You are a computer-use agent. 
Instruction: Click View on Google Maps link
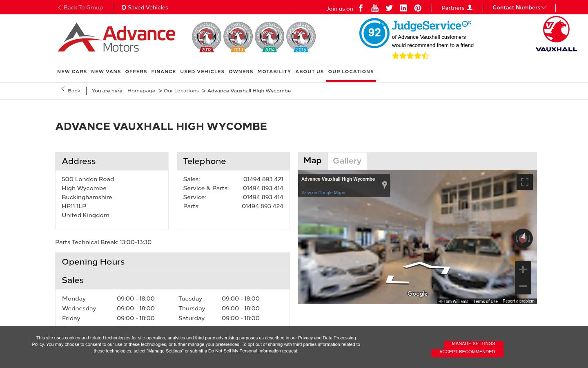323,193
